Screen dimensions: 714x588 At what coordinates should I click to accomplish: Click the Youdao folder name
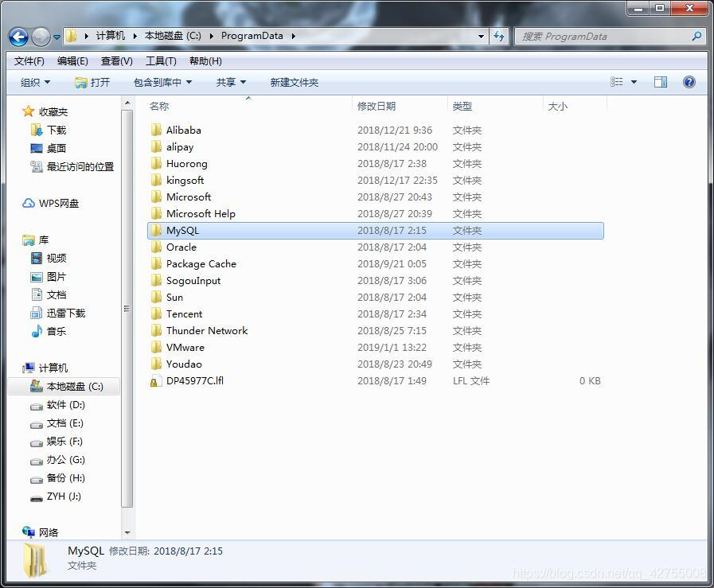(x=184, y=364)
